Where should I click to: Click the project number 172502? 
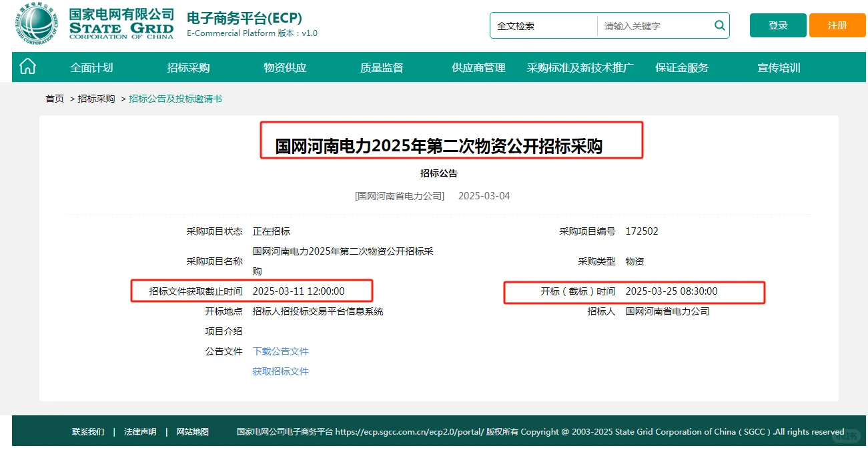point(642,231)
